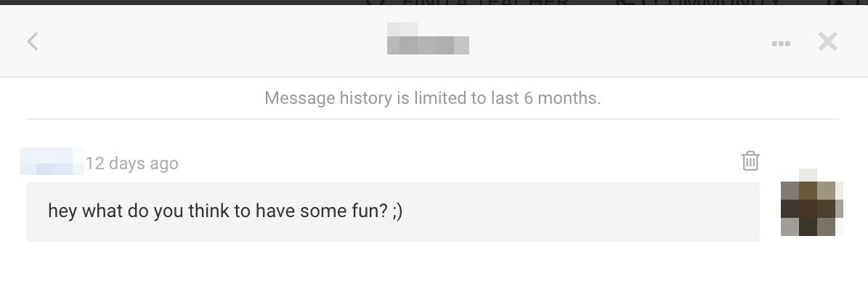Image resolution: width=868 pixels, height=297 pixels.
Task: Select the "hey what do you think" message bubble
Action: point(392,212)
